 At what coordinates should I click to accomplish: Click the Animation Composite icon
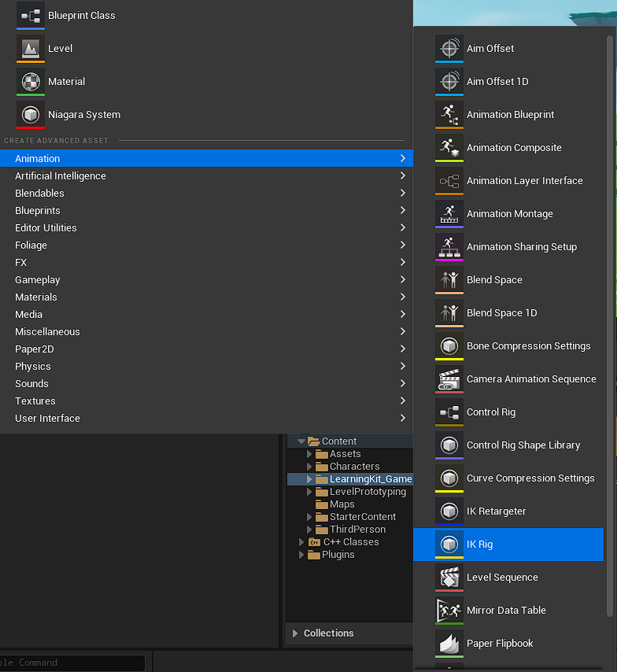tap(449, 147)
